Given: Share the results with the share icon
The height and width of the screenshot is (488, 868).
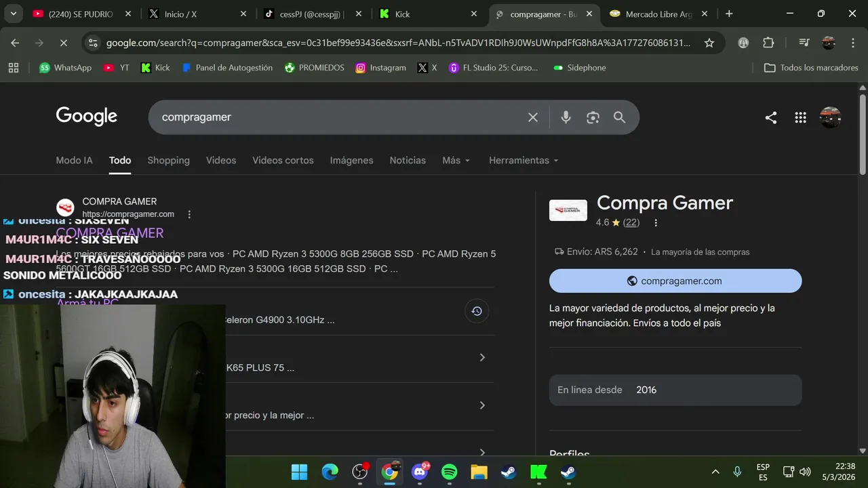Looking at the screenshot, I should [771, 117].
